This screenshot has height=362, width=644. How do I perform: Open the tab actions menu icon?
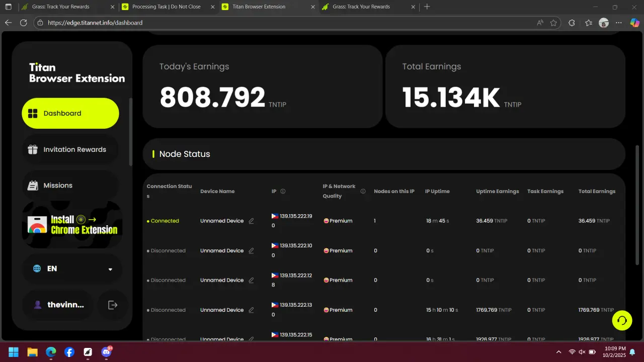tap(8, 7)
